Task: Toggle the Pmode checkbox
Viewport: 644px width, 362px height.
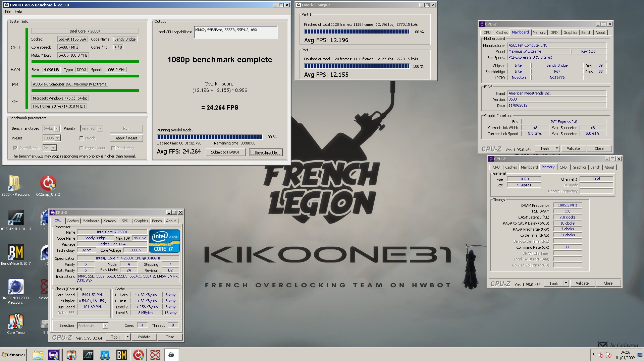Action: pyautogui.click(x=82, y=138)
